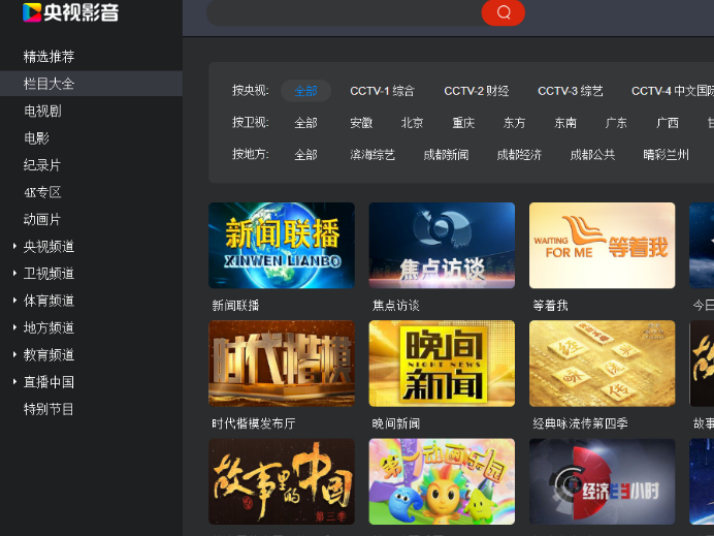Expand 央视频道 triangle arrow
Viewport: 714px width, 536px height.
pos(15,246)
